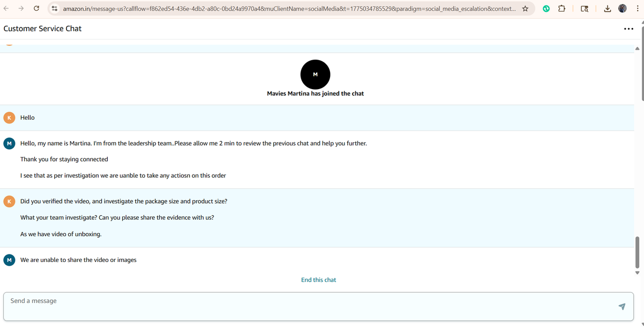Open Chrome's three-dot menu
The height and width of the screenshot is (327, 644).
point(637,9)
